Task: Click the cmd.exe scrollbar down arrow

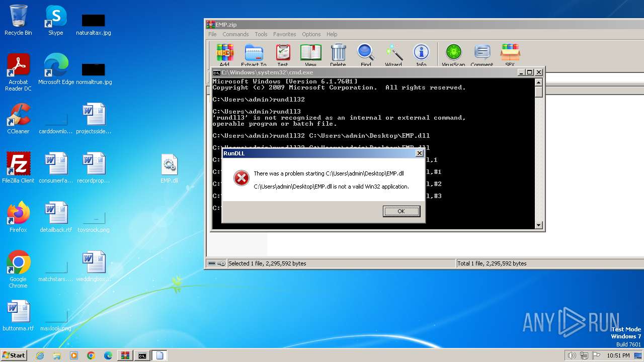Action: [538, 225]
